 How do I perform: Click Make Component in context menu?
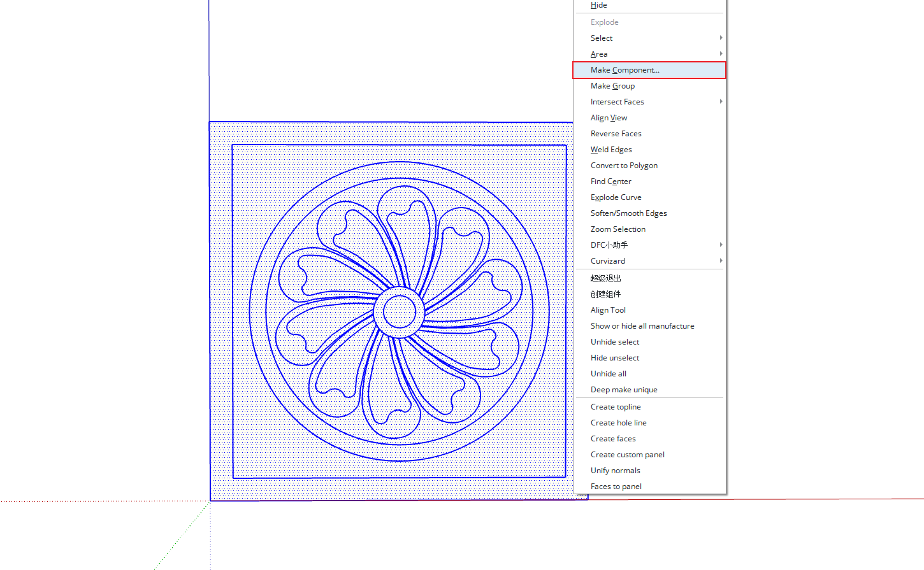pos(624,70)
